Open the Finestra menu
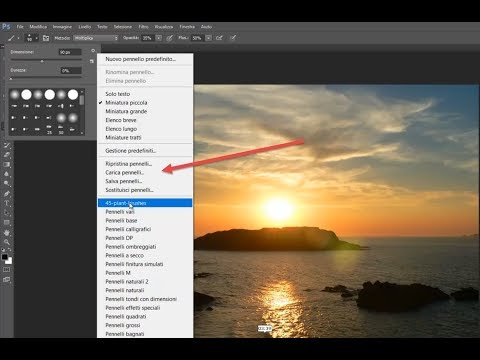This screenshot has height=360, width=480. [187, 27]
